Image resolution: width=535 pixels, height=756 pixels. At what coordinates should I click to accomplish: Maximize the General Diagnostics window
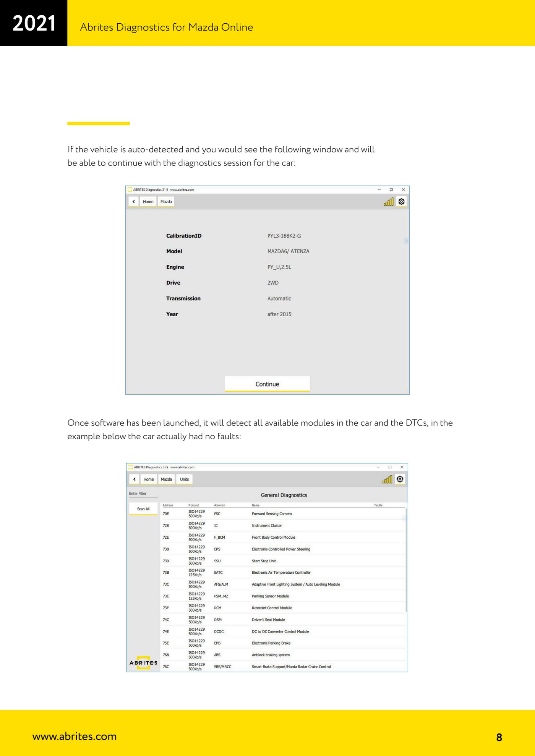click(390, 467)
